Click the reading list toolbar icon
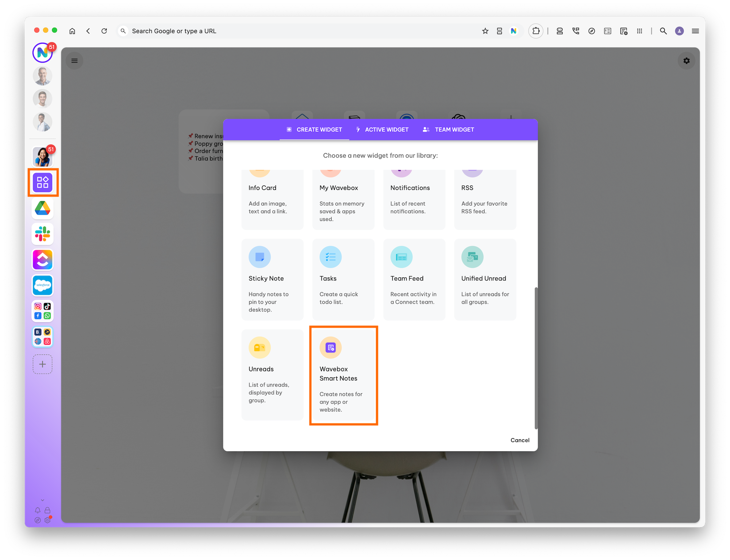The image size is (730, 560). click(x=607, y=31)
